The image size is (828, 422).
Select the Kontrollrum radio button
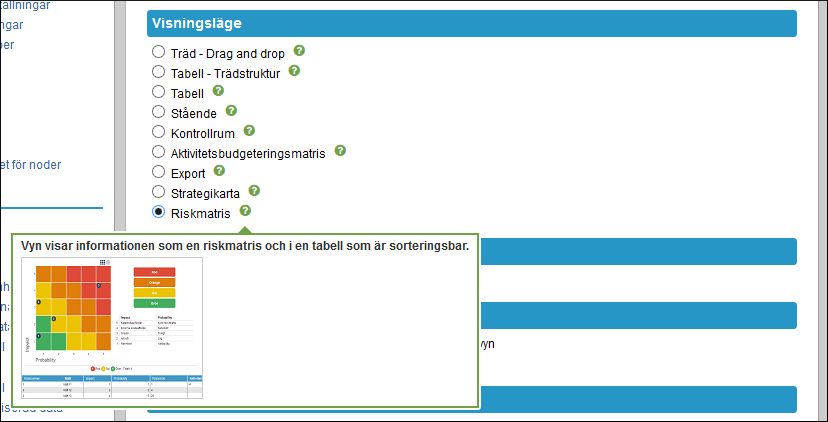pyautogui.click(x=158, y=132)
